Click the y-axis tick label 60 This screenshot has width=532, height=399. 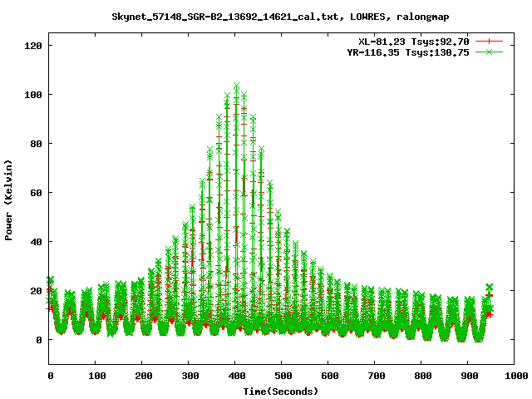(36, 193)
